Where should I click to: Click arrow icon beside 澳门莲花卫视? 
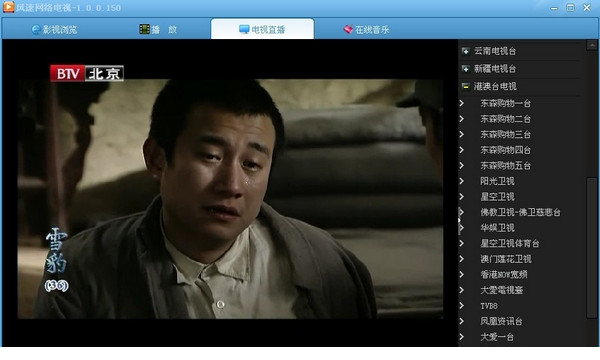pyautogui.click(x=461, y=259)
